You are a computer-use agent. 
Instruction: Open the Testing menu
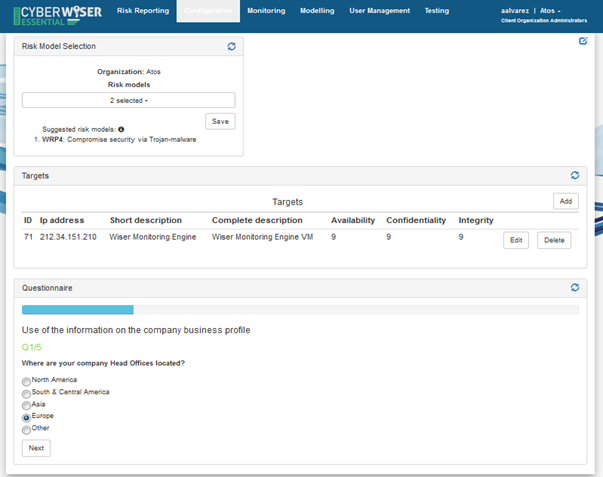tap(437, 11)
